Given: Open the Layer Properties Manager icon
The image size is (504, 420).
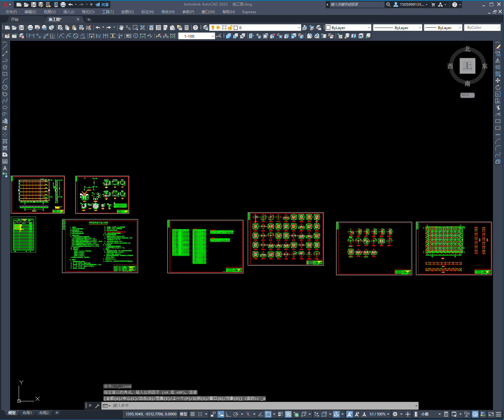Looking at the screenshot, I should (x=206, y=28).
